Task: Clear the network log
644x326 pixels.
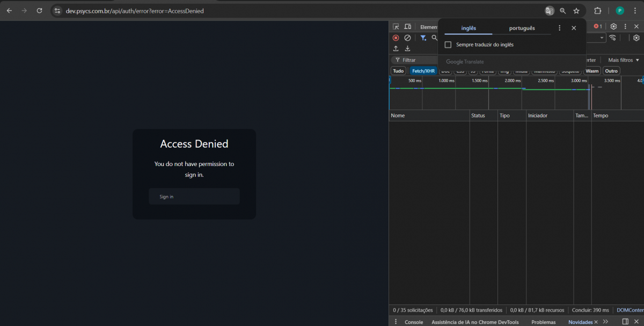Action: [x=407, y=38]
